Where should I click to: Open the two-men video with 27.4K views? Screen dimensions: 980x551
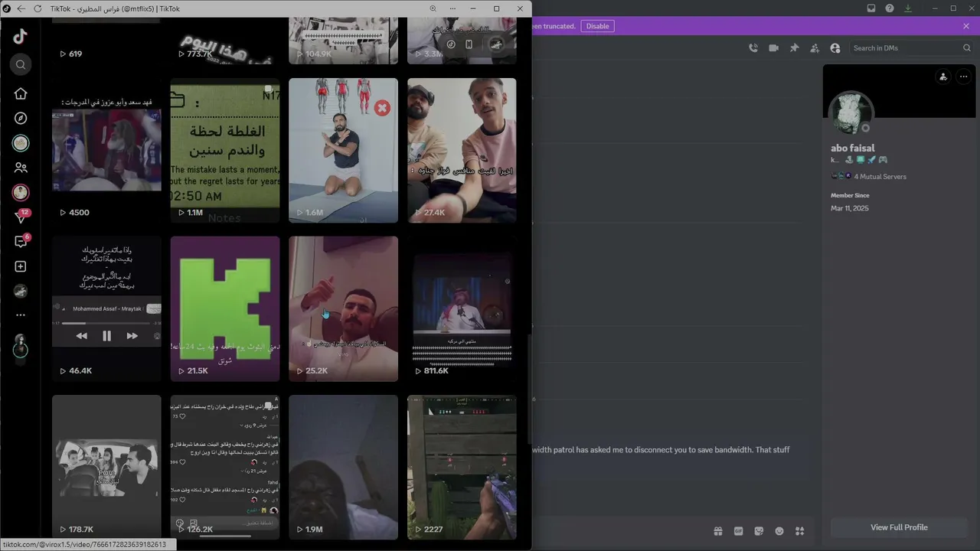pos(462,150)
